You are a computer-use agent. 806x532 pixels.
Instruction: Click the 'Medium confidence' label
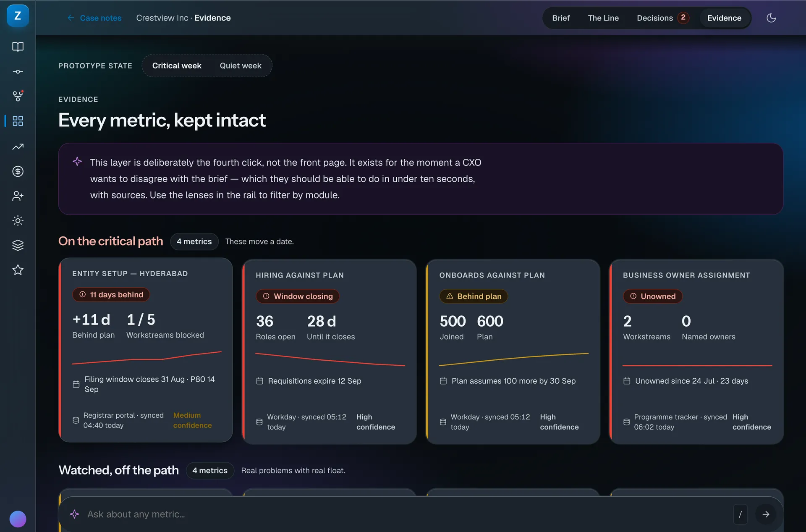[x=193, y=420]
